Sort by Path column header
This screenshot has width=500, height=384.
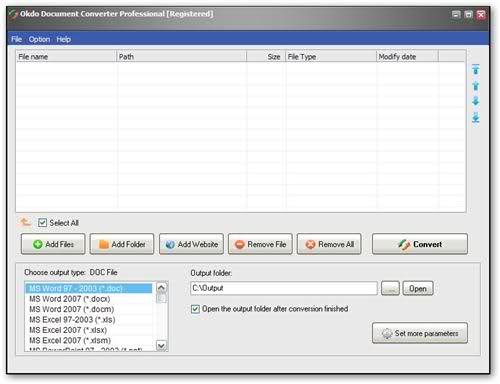[x=181, y=57]
